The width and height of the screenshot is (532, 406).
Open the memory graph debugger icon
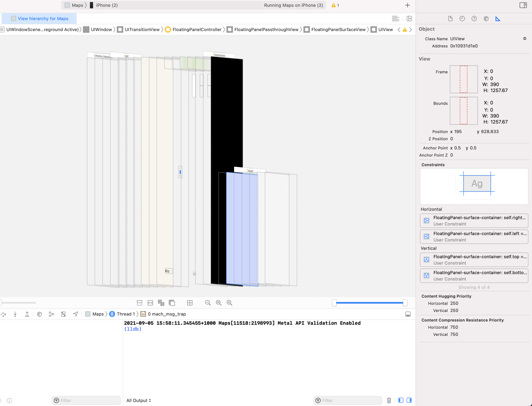point(51,314)
